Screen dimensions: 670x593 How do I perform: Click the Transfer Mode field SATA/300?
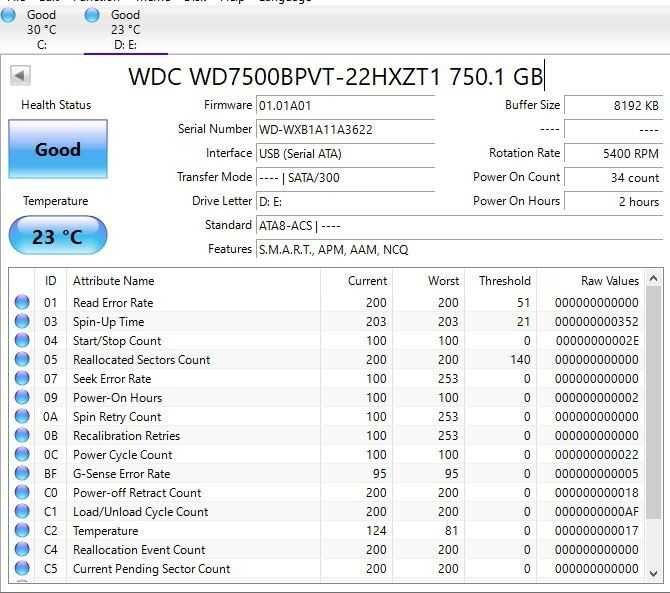click(345, 177)
